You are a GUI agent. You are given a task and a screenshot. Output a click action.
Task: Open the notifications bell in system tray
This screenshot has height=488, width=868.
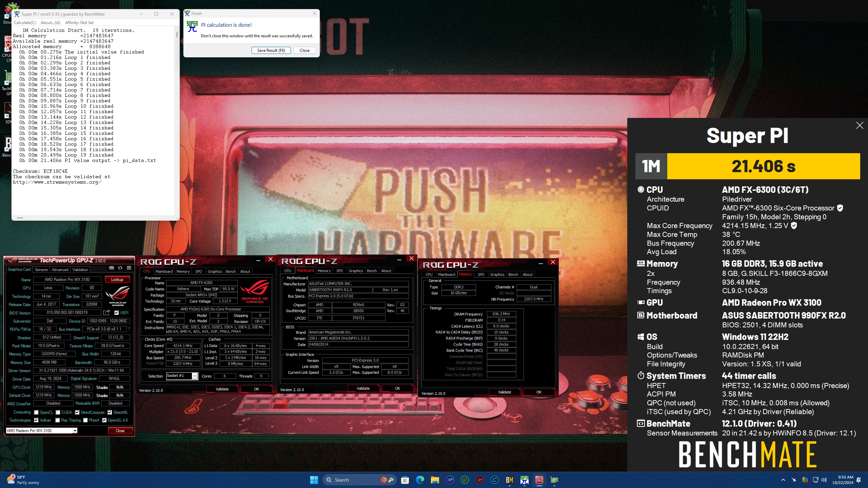[x=859, y=480]
